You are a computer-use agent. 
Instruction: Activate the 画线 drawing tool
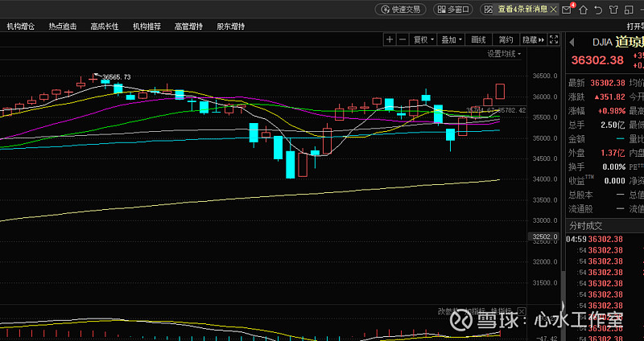click(478, 39)
